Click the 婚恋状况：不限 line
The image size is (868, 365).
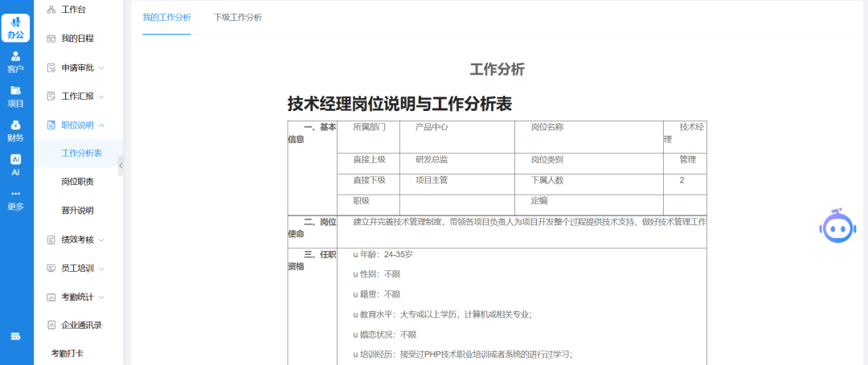pos(385,334)
